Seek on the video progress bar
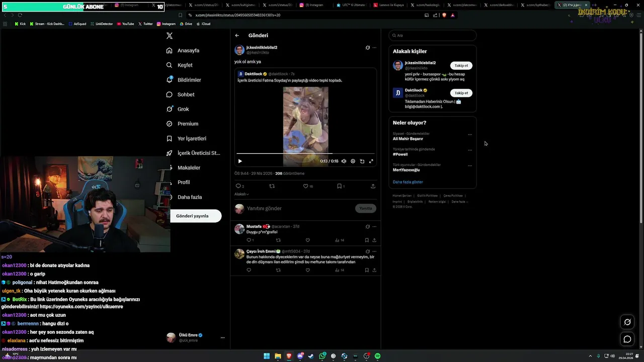 [305, 153]
